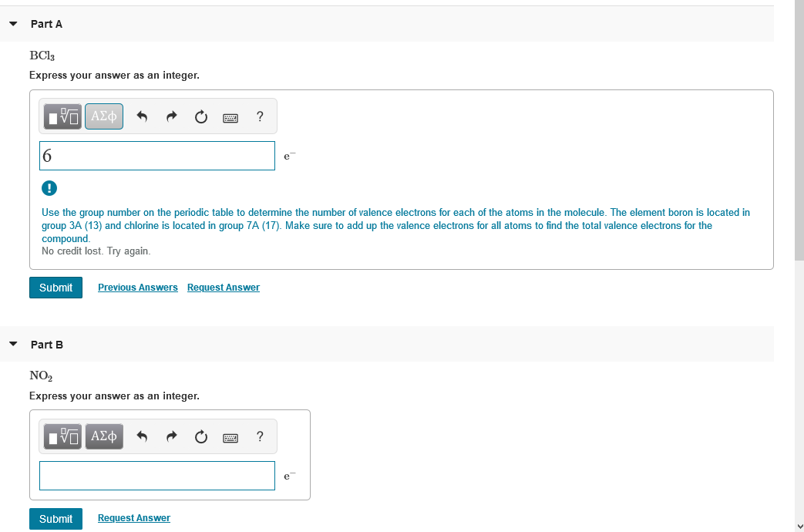Open help for Part A editor
This screenshot has width=804, height=532.
tap(260, 117)
